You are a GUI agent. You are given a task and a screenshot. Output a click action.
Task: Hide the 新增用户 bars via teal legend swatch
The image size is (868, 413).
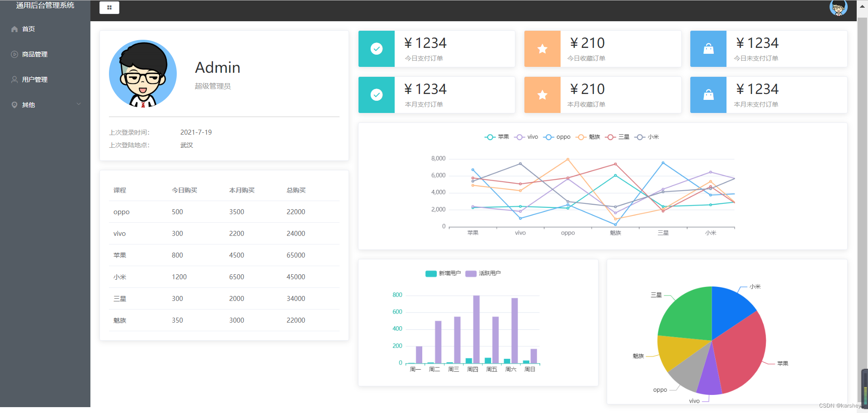[431, 273]
